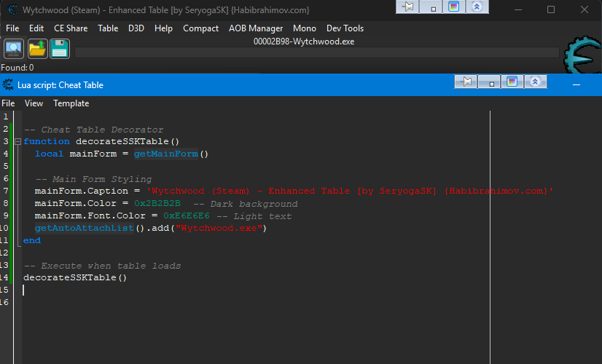Open the Compact menu
Screen dimensions: 602x364
[x=200, y=28]
